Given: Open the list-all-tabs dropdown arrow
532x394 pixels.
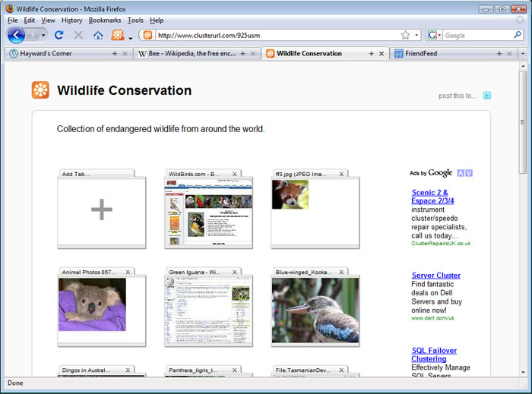Looking at the screenshot, I should (522, 54).
